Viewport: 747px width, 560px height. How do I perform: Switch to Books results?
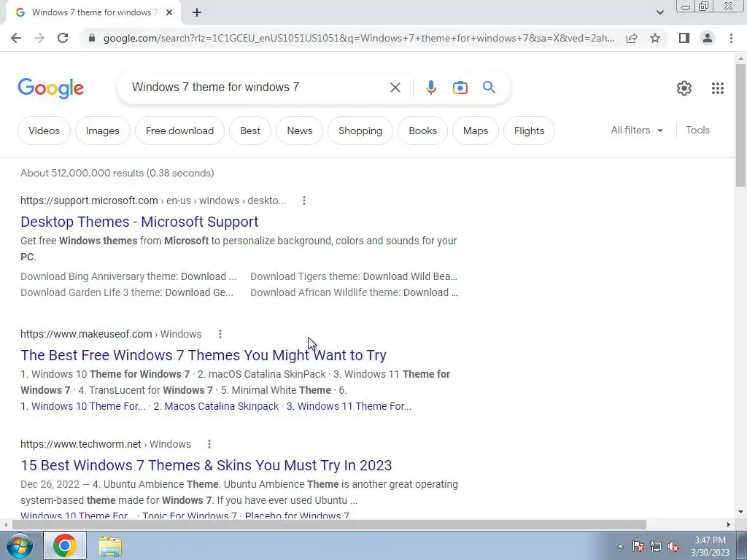[x=422, y=131]
